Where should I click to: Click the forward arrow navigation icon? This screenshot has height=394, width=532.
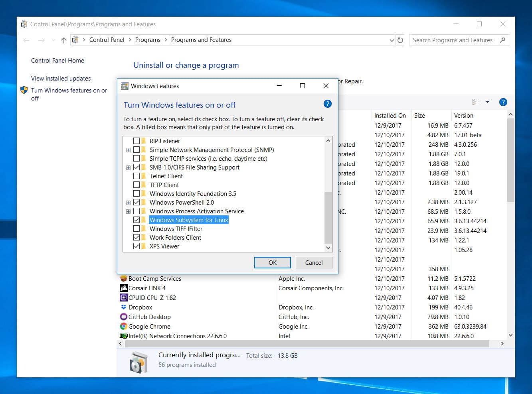42,40
